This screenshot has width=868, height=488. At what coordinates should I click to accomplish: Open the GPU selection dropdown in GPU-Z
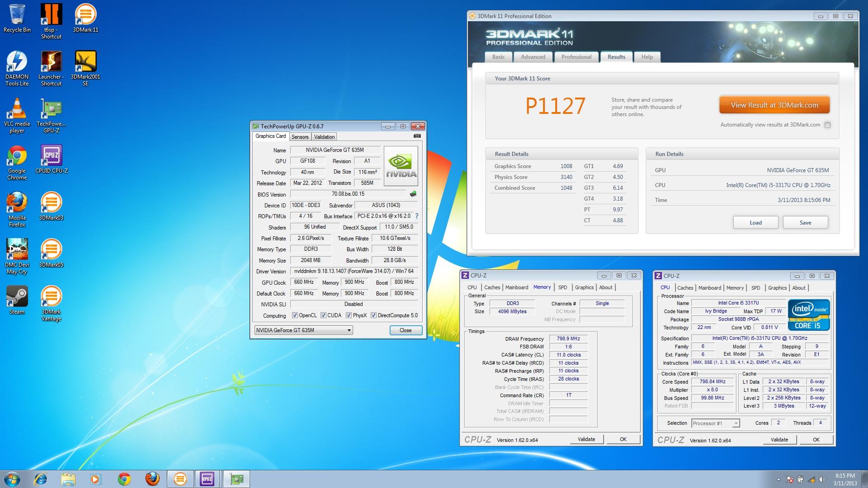(303, 330)
